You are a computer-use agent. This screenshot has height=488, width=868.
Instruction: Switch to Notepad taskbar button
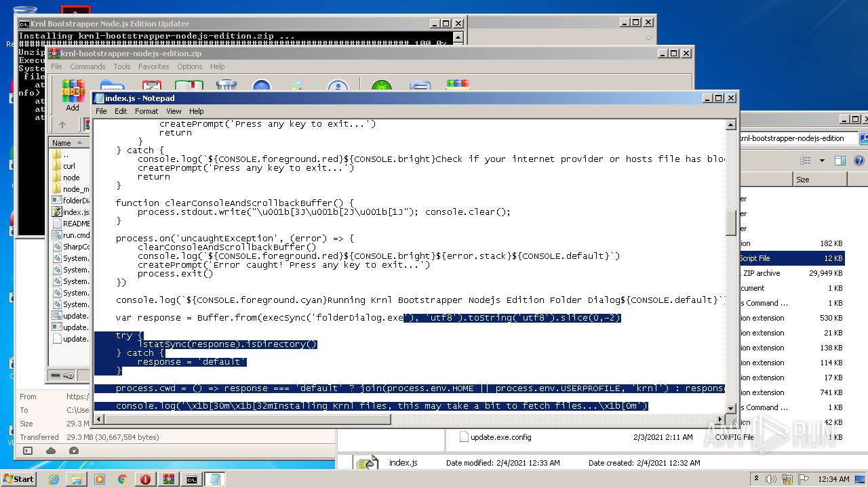(x=215, y=479)
